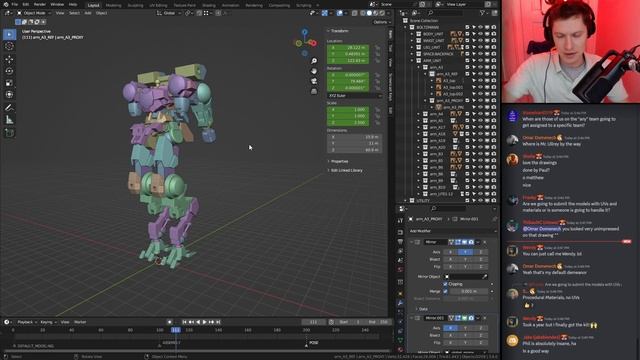Toggle X-ray display in viewport header
This screenshot has height=360, width=640.
tap(354, 13)
